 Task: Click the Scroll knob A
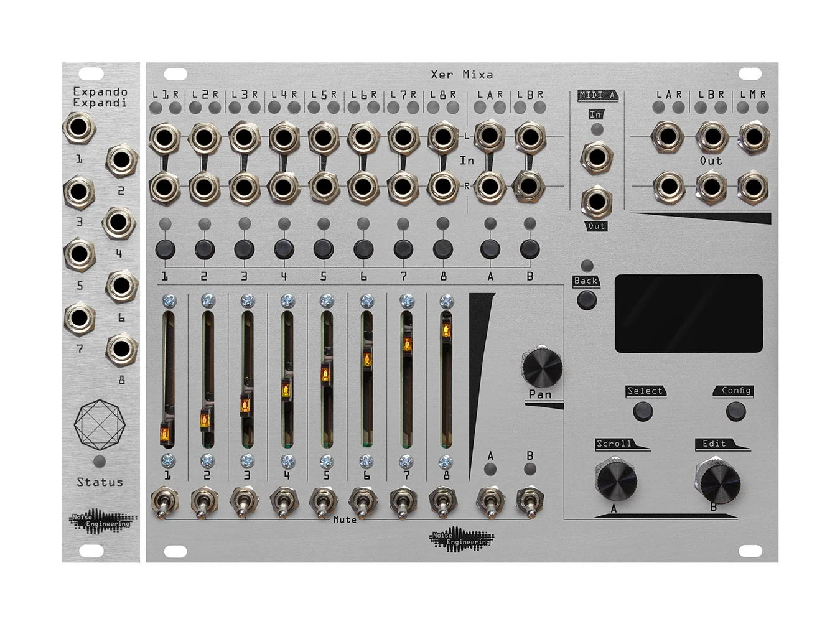(x=616, y=480)
